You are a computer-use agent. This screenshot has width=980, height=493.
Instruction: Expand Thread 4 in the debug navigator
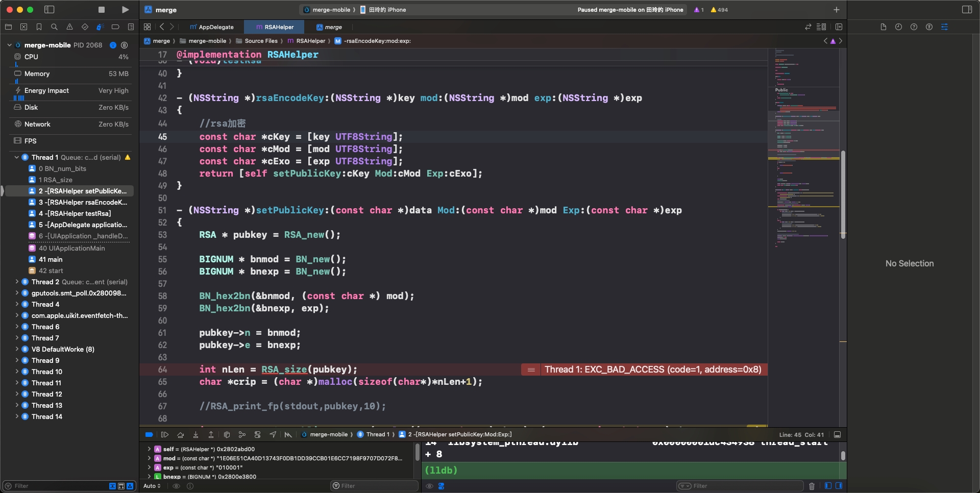coord(17,304)
